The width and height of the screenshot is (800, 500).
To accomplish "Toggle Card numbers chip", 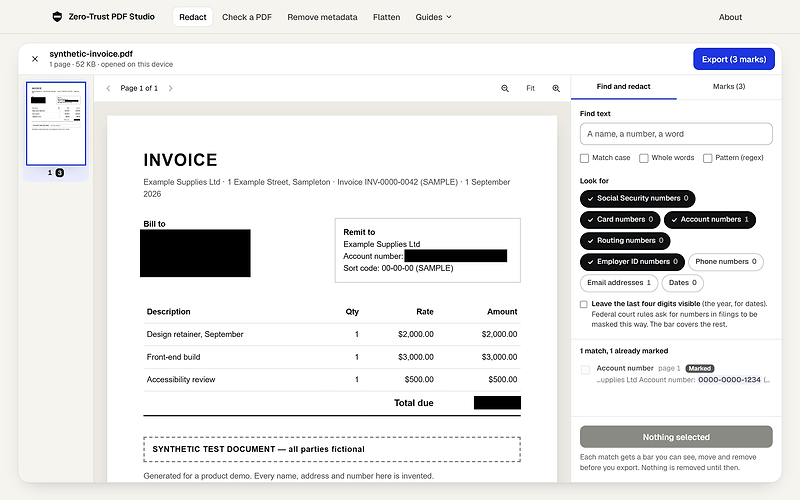I will click(620, 219).
